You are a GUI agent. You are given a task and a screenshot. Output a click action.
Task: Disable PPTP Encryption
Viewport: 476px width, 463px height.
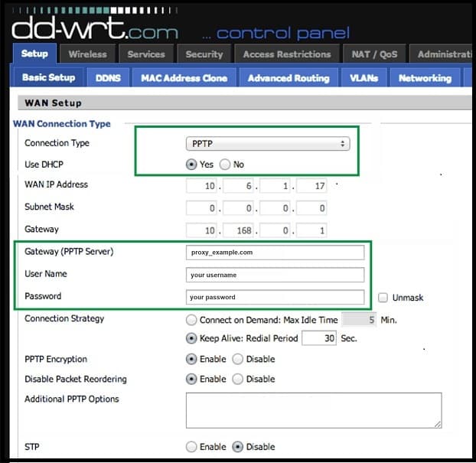coord(238,359)
